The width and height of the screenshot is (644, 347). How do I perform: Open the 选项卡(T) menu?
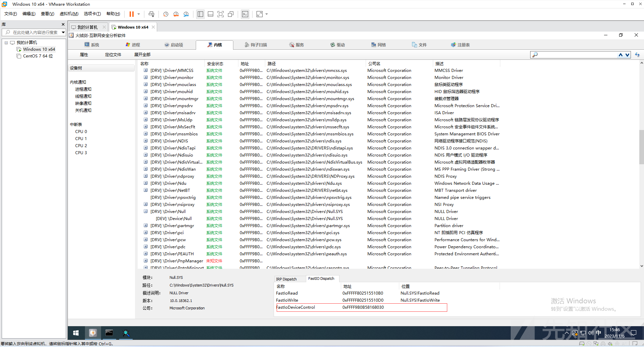coord(92,14)
